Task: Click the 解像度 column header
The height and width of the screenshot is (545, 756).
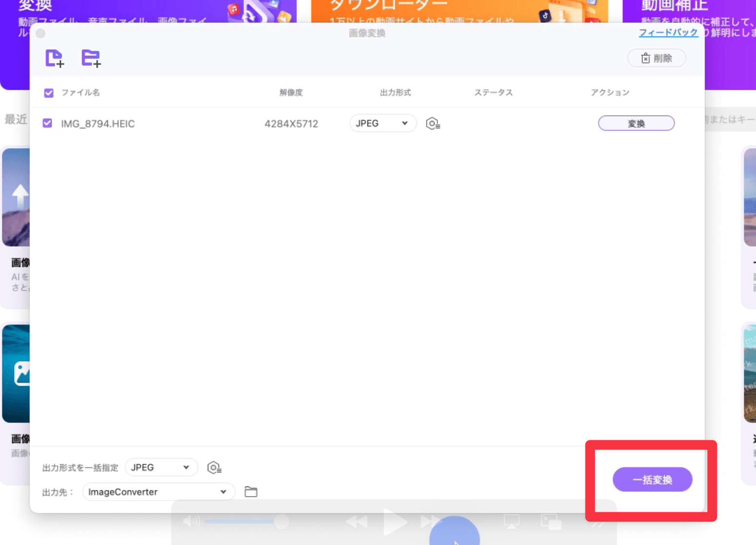Action: point(291,93)
